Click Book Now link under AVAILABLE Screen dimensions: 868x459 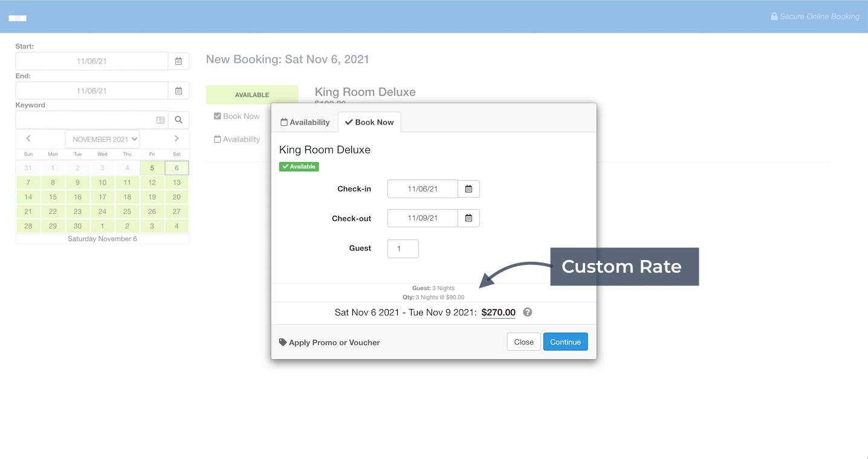(x=237, y=116)
